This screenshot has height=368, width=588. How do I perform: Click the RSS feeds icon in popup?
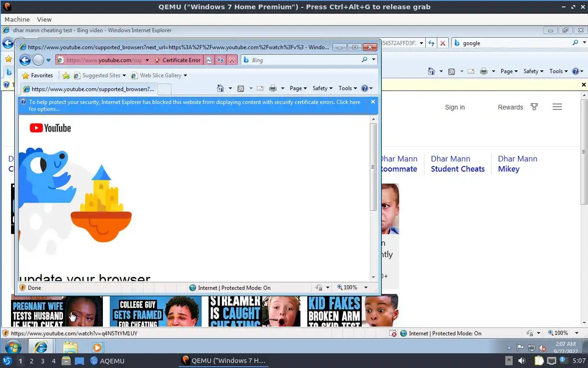pos(240,88)
